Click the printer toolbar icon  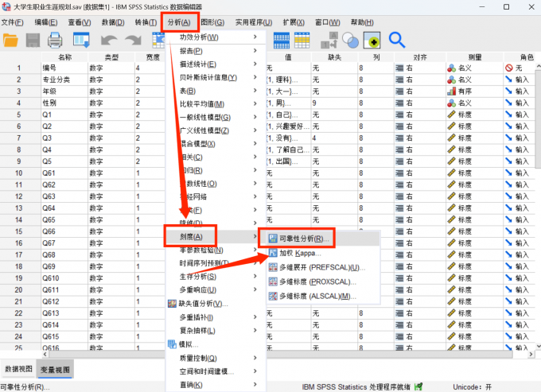coord(55,41)
